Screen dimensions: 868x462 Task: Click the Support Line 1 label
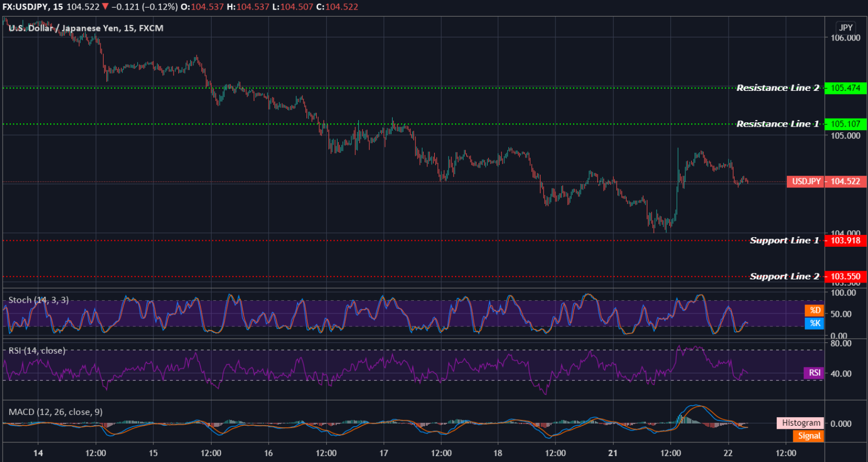click(784, 240)
